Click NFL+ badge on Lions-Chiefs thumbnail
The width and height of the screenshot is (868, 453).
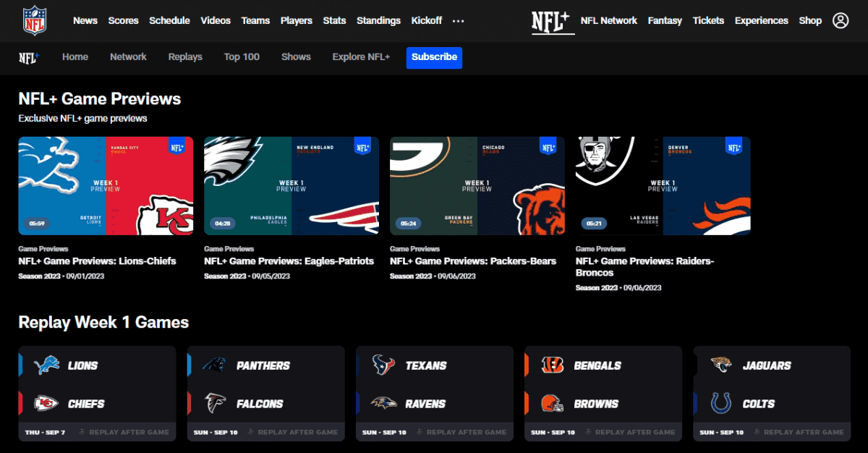click(177, 147)
